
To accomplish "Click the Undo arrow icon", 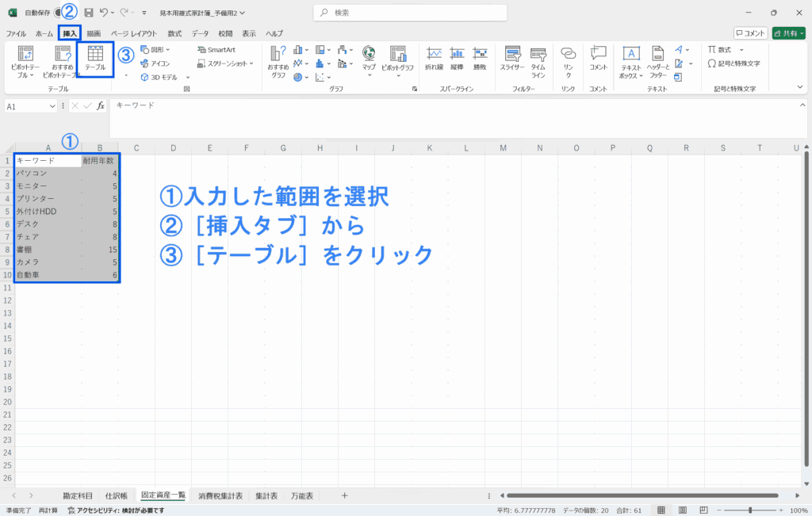I will (104, 13).
